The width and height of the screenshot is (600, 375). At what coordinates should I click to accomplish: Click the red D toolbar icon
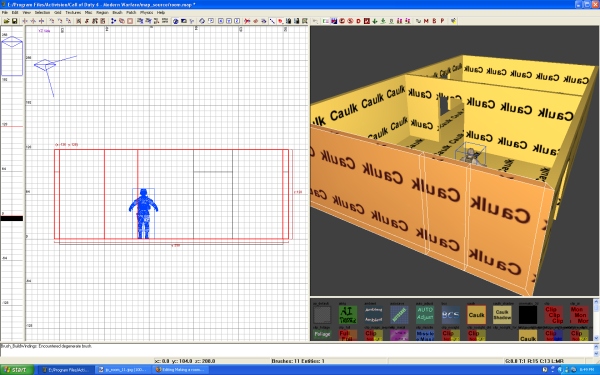click(x=359, y=21)
